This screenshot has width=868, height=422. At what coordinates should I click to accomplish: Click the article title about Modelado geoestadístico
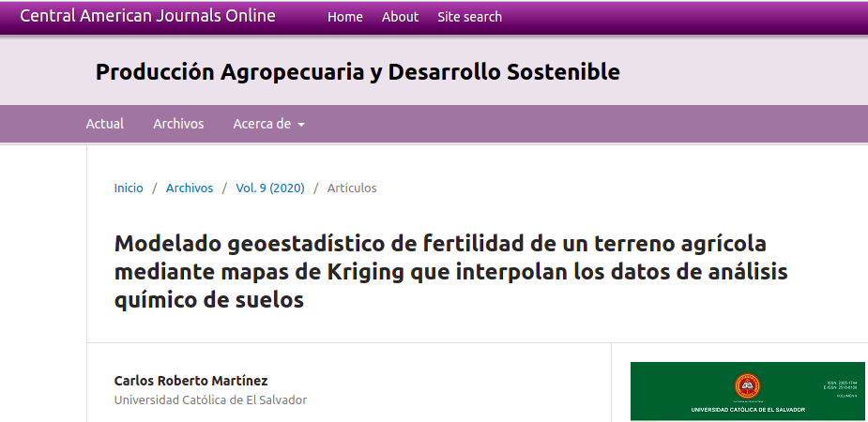[x=450, y=272]
